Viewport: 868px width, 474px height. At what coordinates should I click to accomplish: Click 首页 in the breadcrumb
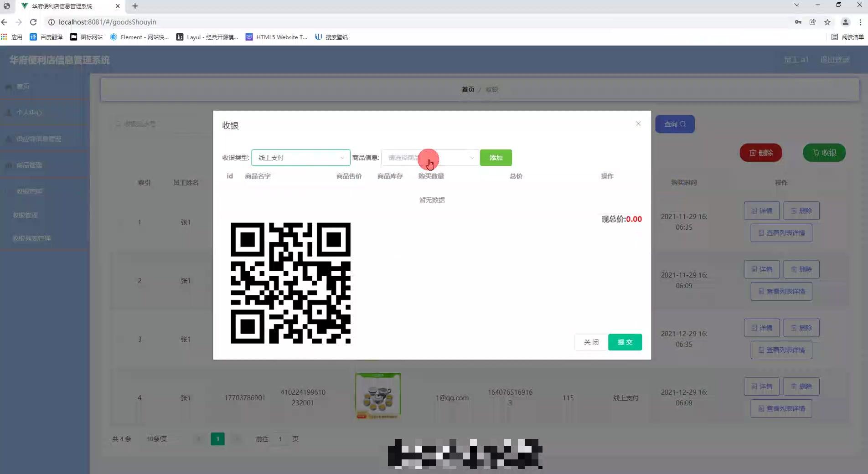(468, 89)
